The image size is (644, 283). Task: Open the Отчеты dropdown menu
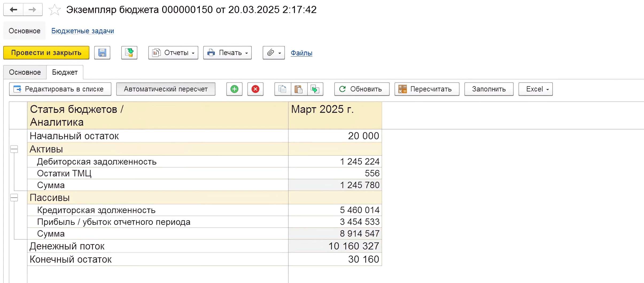(173, 53)
